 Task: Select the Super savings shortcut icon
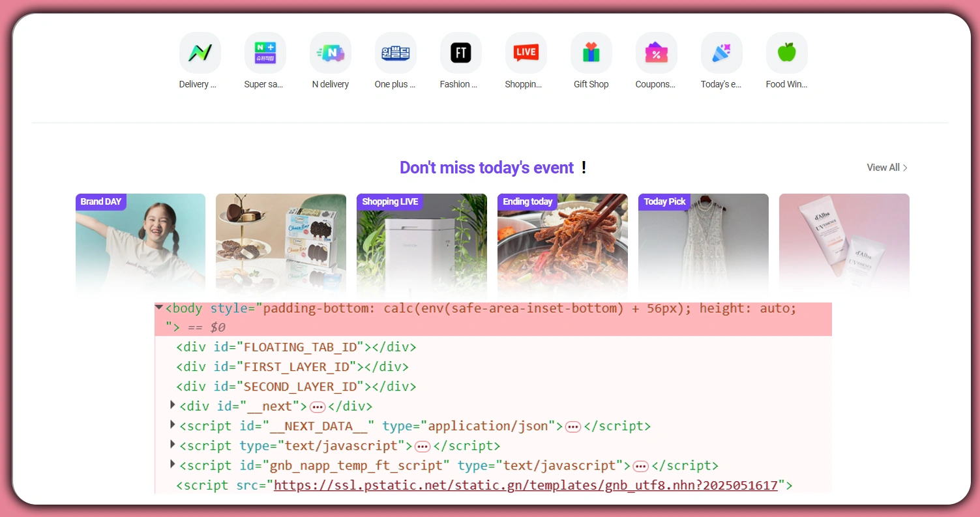265,52
